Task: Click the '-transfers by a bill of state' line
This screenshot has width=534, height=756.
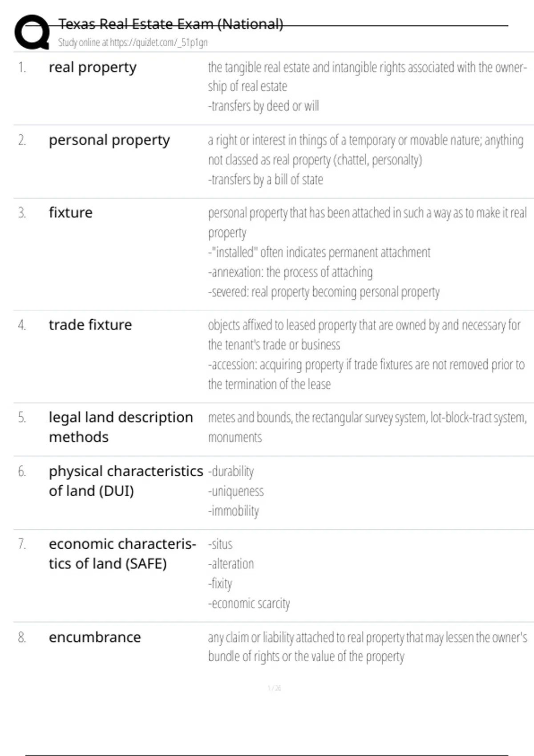Action: [266, 180]
